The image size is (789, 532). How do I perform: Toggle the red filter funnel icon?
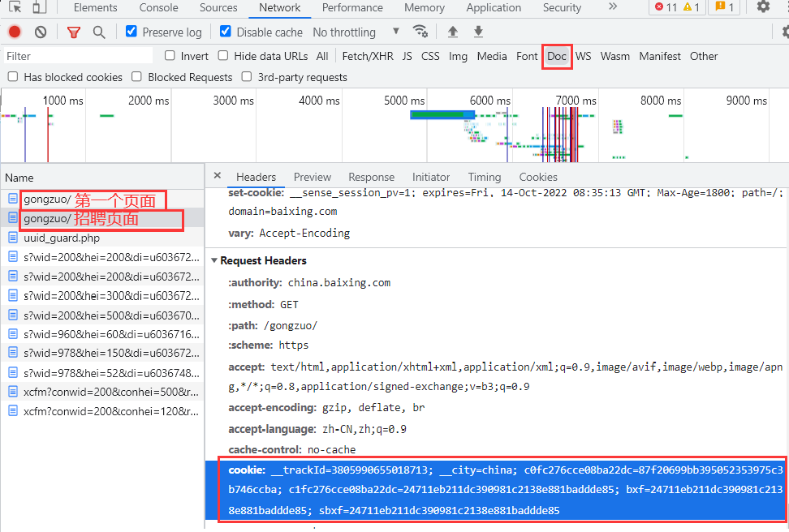click(74, 32)
